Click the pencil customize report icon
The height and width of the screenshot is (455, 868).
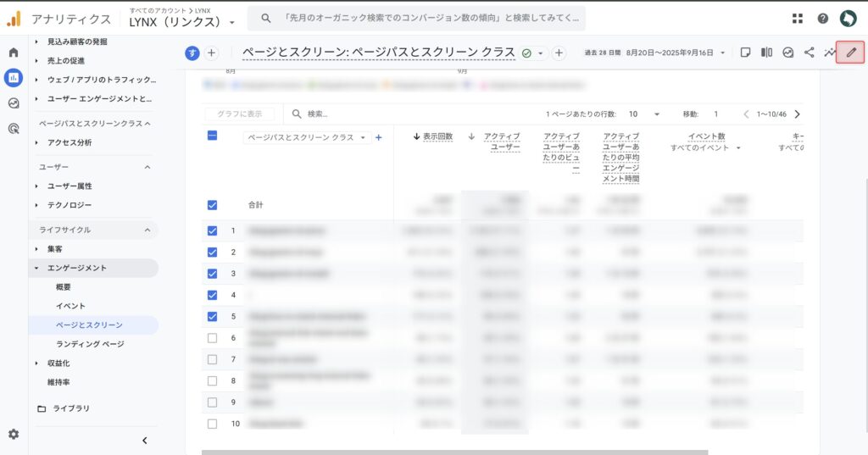[851, 53]
